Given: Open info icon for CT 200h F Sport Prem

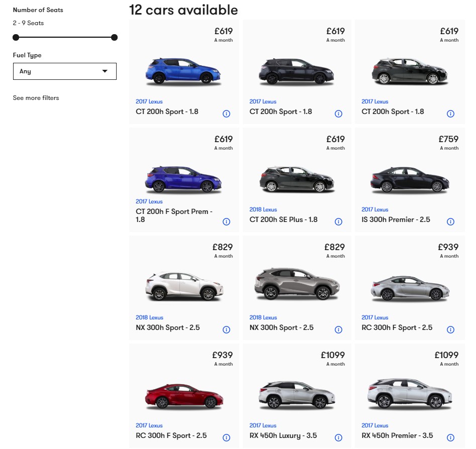Looking at the screenshot, I should (x=227, y=222).
